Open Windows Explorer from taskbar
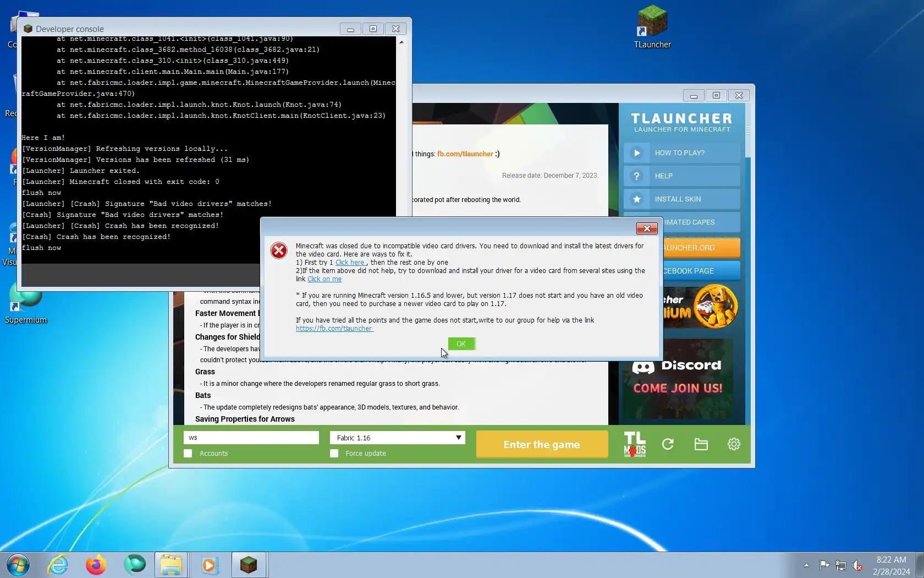 171,565
